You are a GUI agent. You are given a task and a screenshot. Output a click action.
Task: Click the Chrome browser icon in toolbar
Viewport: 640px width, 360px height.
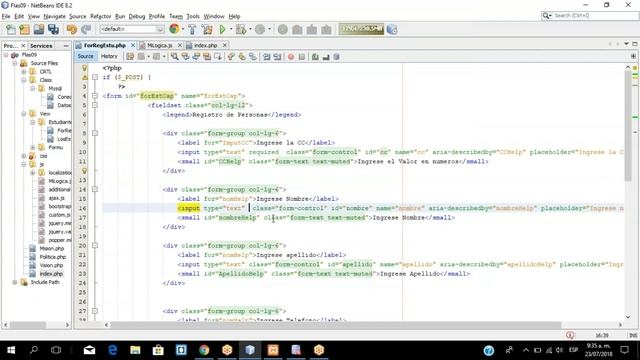click(x=174, y=29)
